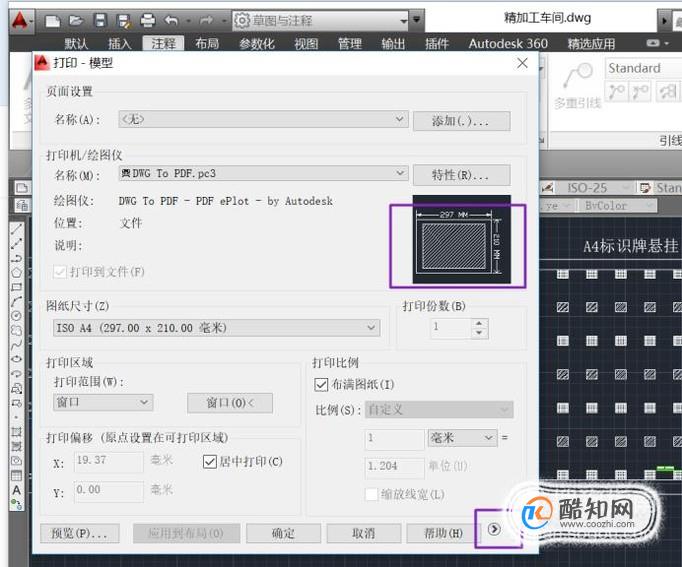Screen dimensions: 682x567
Task: Select the Polyline tool
Action: click(16, 258)
